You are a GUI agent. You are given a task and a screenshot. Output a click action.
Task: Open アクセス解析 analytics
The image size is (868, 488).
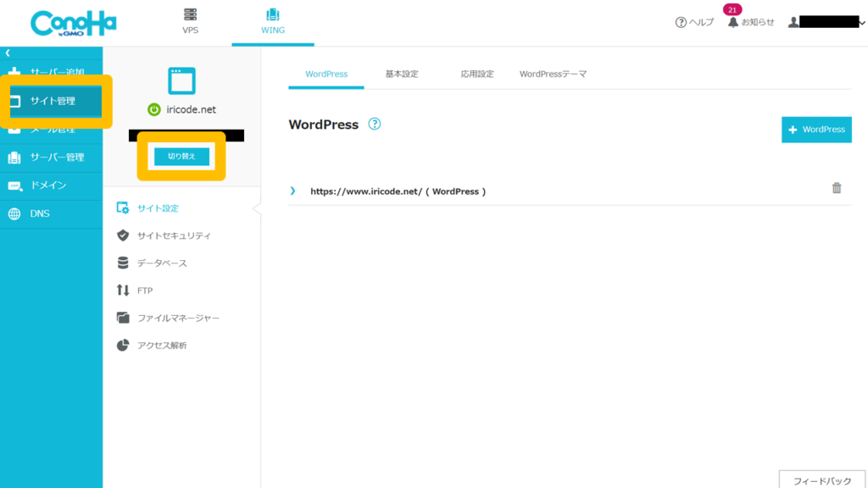pos(162,346)
